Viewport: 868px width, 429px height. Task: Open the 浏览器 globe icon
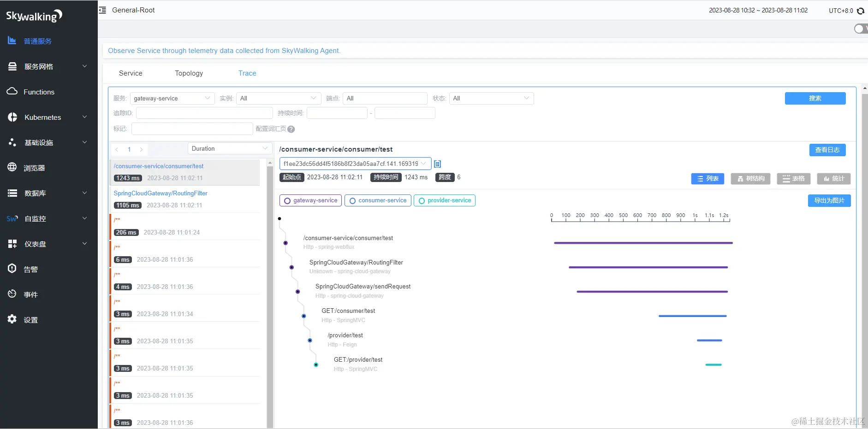click(x=12, y=167)
